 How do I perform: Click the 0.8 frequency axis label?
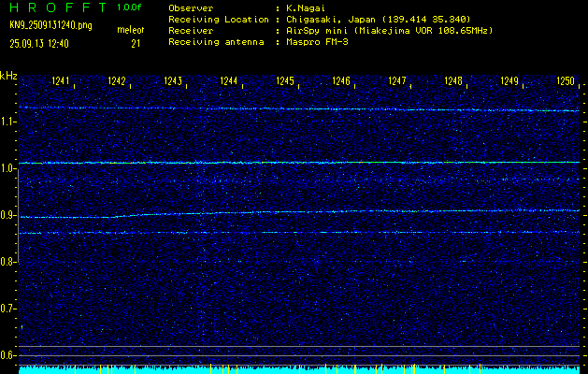point(7,262)
